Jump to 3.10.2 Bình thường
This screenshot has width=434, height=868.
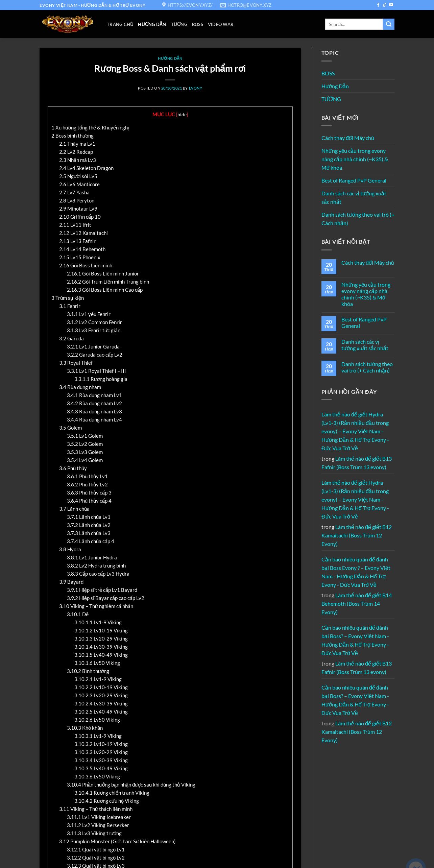pos(88,671)
